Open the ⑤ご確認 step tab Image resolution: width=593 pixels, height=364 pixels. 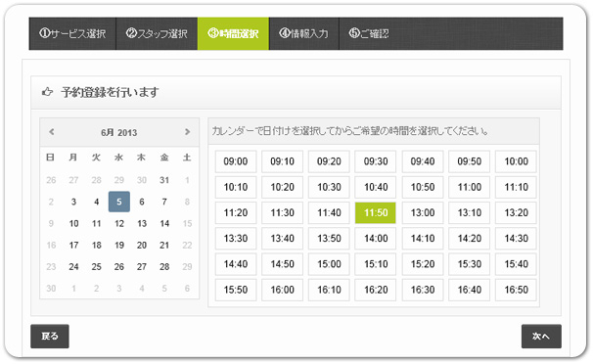click(x=369, y=33)
